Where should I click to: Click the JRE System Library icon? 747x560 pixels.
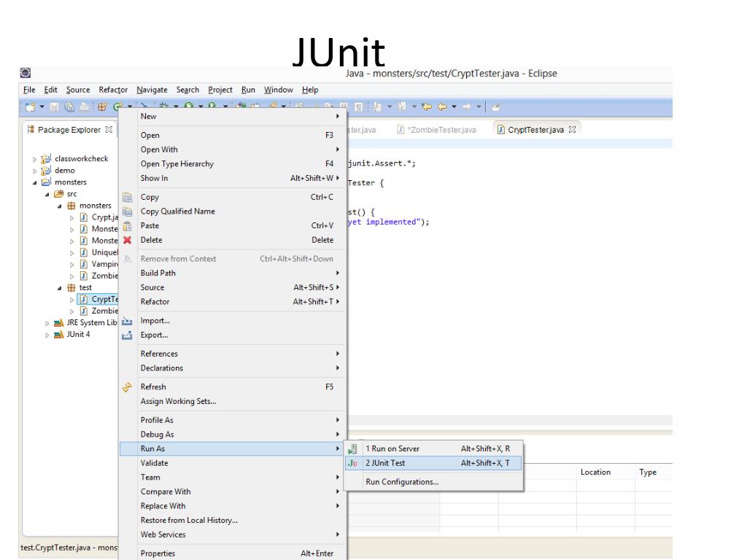pyautogui.click(x=58, y=323)
